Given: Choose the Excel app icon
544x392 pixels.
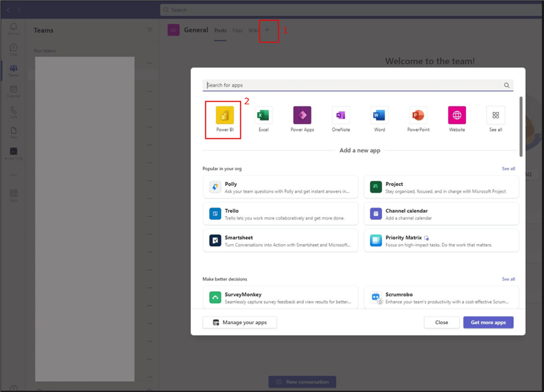Looking at the screenshot, I should tap(264, 115).
